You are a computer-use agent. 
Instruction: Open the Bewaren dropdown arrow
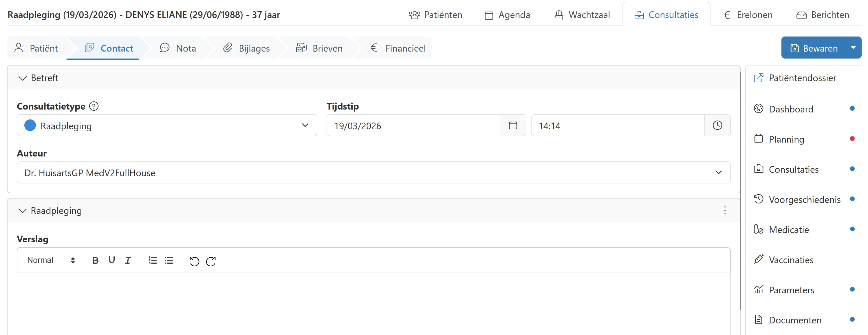click(853, 48)
